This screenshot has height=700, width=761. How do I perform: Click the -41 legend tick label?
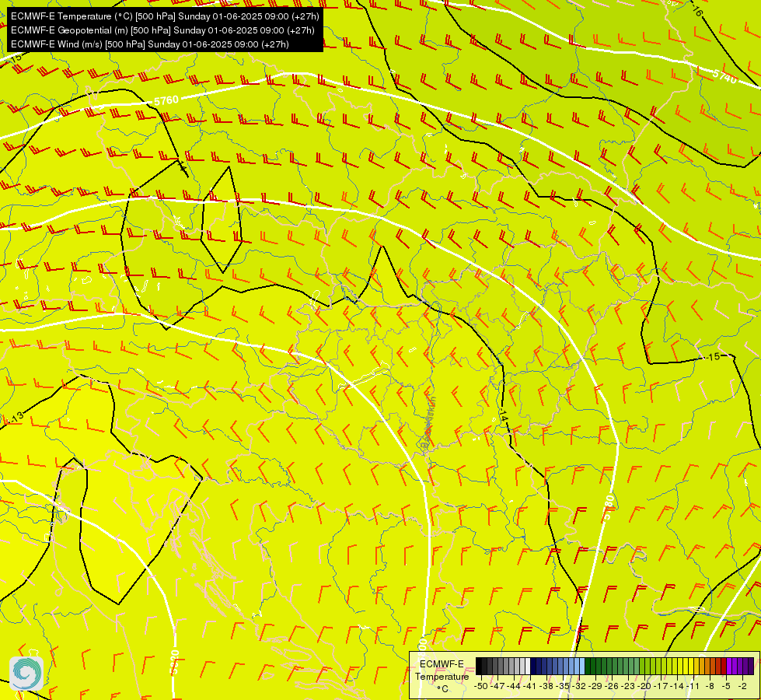[x=529, y=686]
